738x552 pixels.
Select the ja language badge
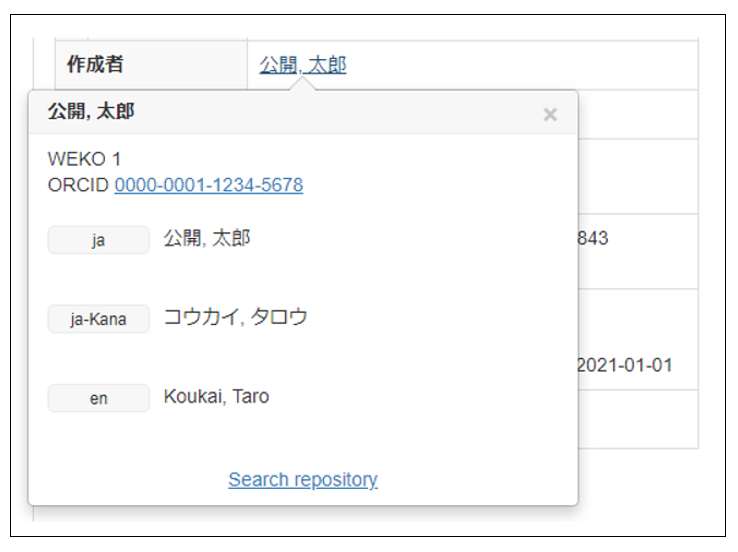tap(98, 240)
